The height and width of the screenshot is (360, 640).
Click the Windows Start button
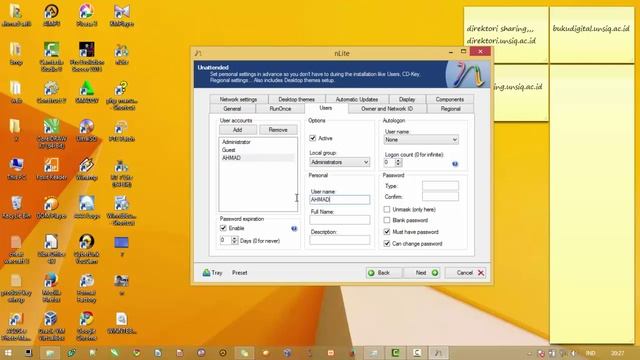[8, 353]
